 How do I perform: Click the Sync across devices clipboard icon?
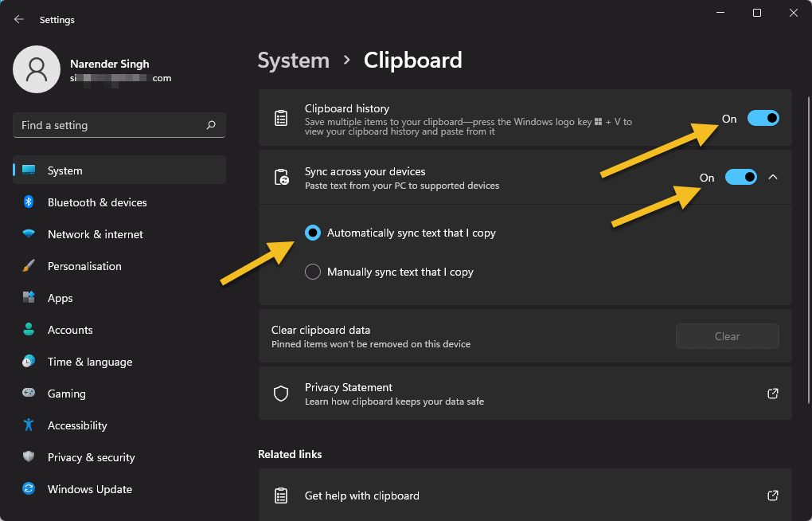point(281,178)
